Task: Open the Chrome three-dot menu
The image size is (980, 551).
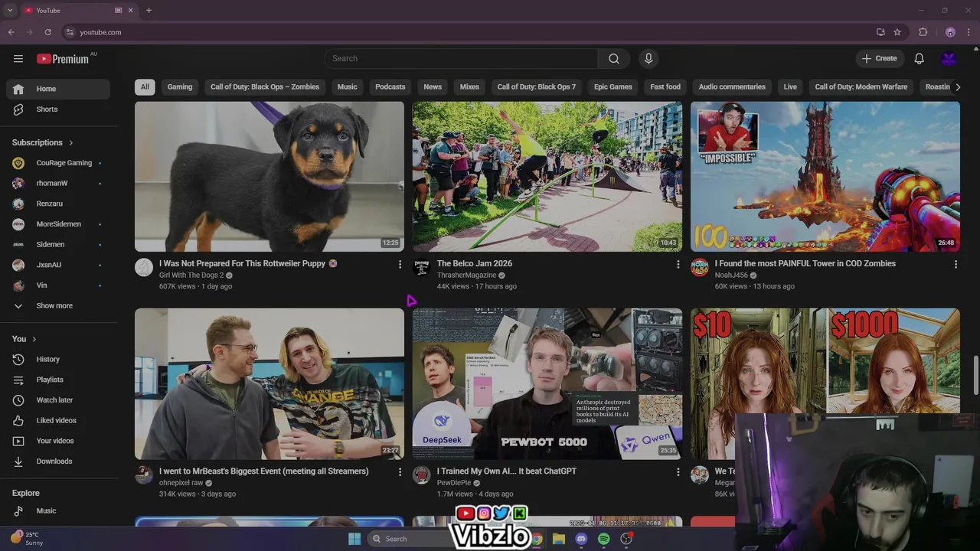Action: coord(969,32)
